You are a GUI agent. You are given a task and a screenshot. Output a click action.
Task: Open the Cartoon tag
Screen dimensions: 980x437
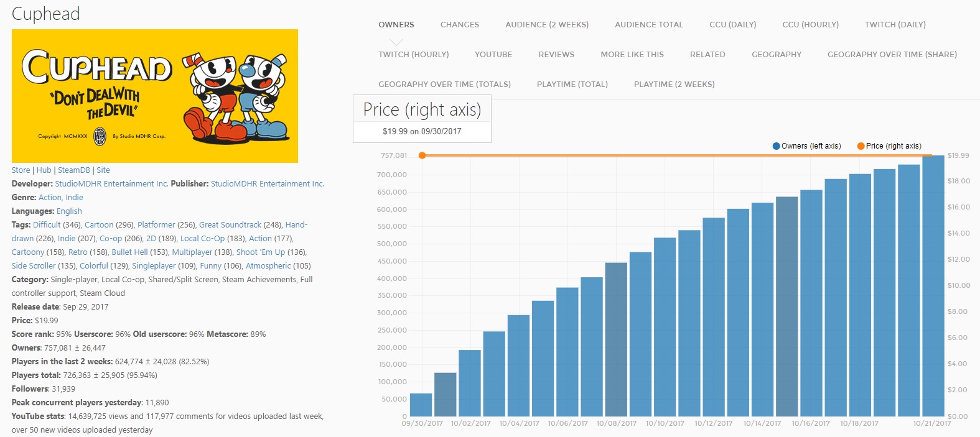tap(99, 225)
